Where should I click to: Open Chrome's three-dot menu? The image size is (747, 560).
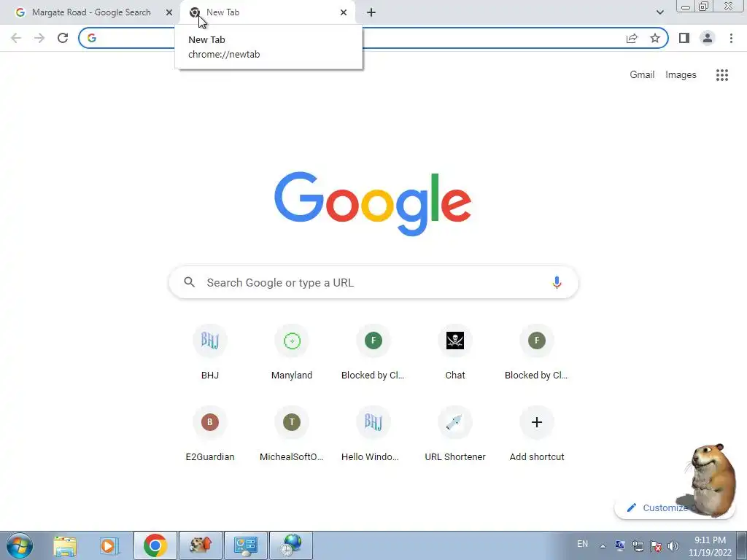(731, 38)
